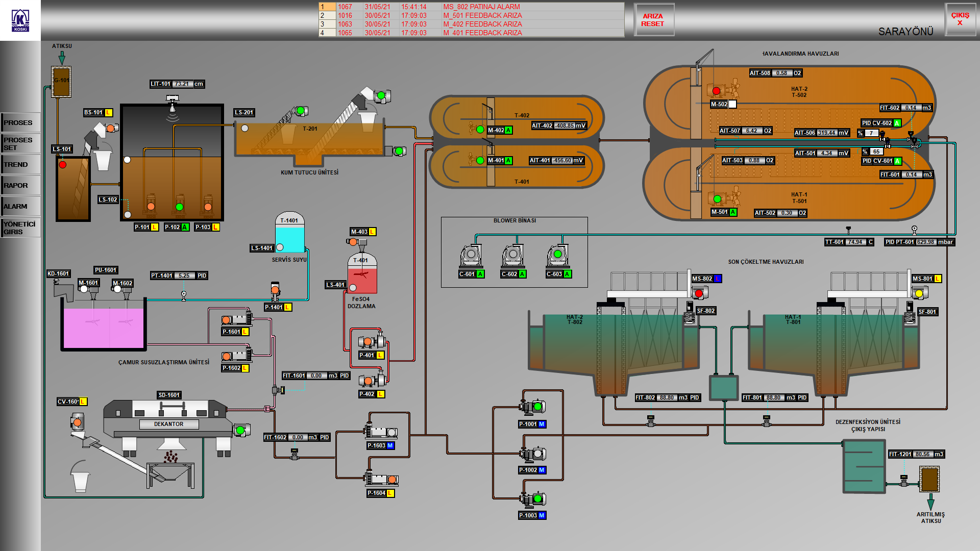Toggle the M-402 mode indicator A

508,131
